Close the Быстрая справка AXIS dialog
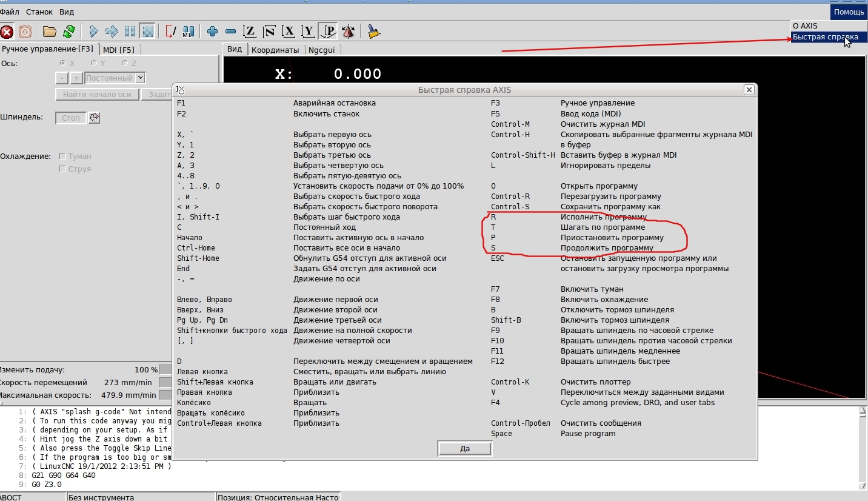The width and height of the screenshot is (868, 501). [749, 90]
